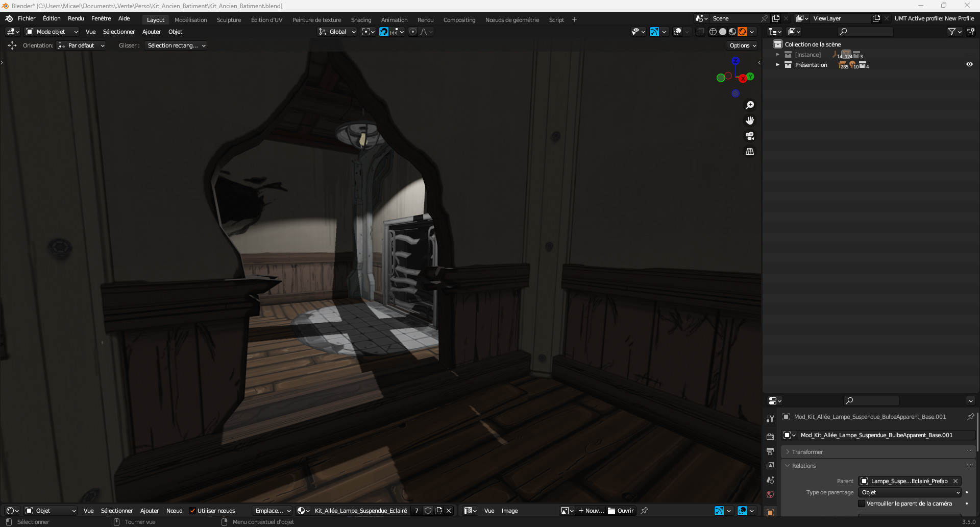This screenshot has height=527, width=980.
Task: Click the green Y axis on the navigation gizmo
Action: pos(750,77)
